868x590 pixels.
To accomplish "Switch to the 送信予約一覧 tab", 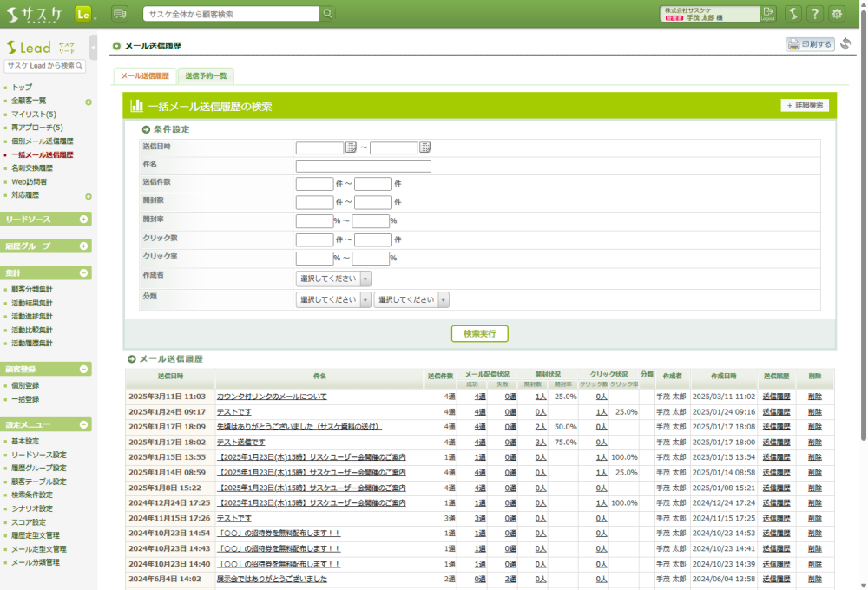I will [206, 76].
